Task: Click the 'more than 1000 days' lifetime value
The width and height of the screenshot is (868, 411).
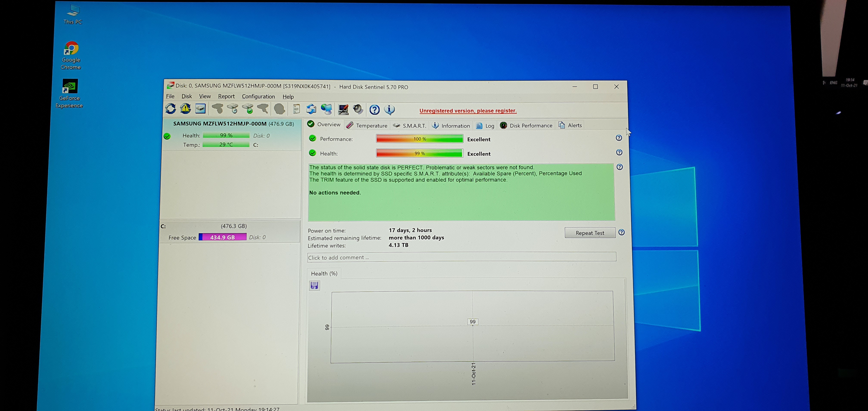Action: coord(417,238)
